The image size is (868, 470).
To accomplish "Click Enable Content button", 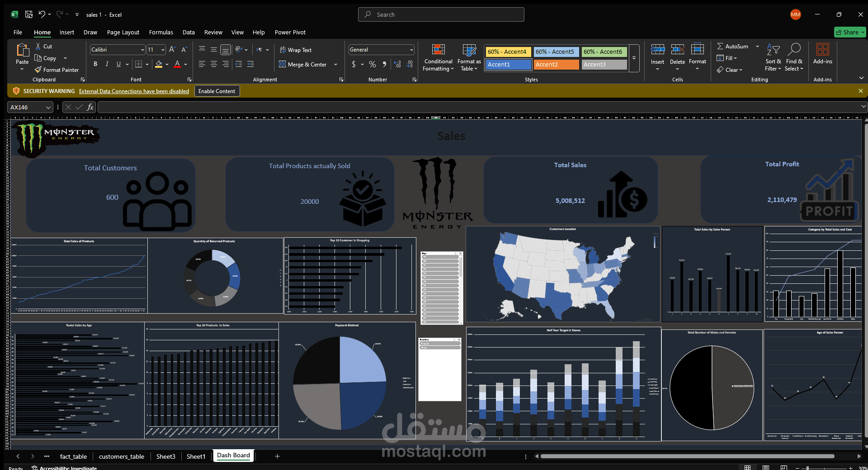I will tap(217, 91).
